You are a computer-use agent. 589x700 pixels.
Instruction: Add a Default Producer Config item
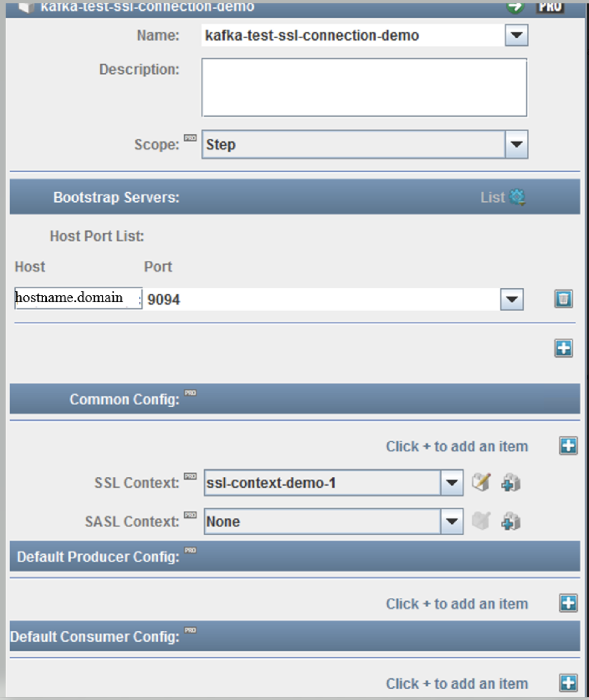[568, 603]
